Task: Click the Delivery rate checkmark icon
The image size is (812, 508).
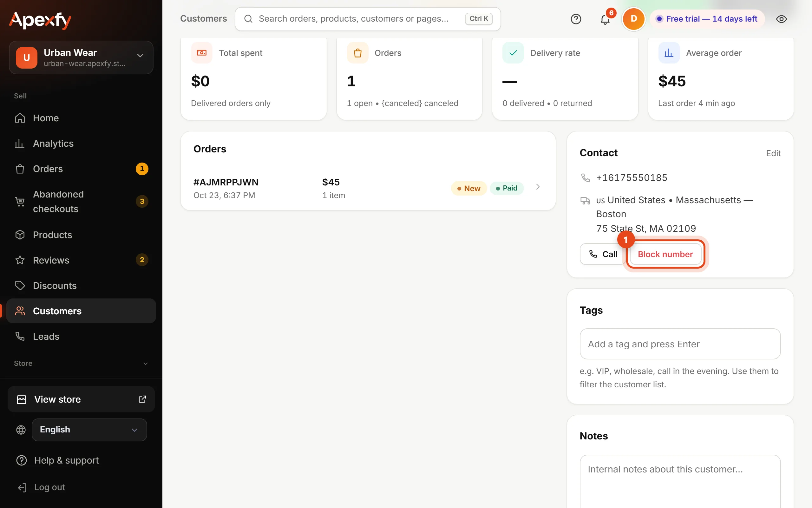Action: [x=513, y=53]
